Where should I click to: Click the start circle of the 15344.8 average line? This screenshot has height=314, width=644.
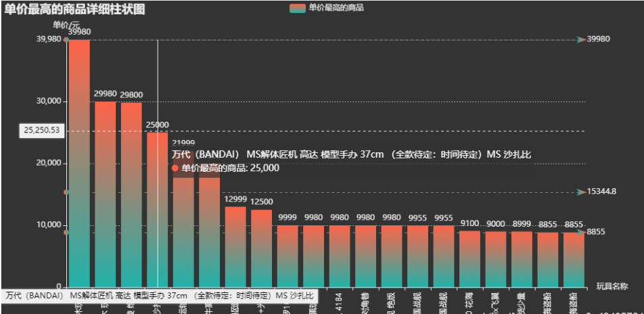pos(66,192)
